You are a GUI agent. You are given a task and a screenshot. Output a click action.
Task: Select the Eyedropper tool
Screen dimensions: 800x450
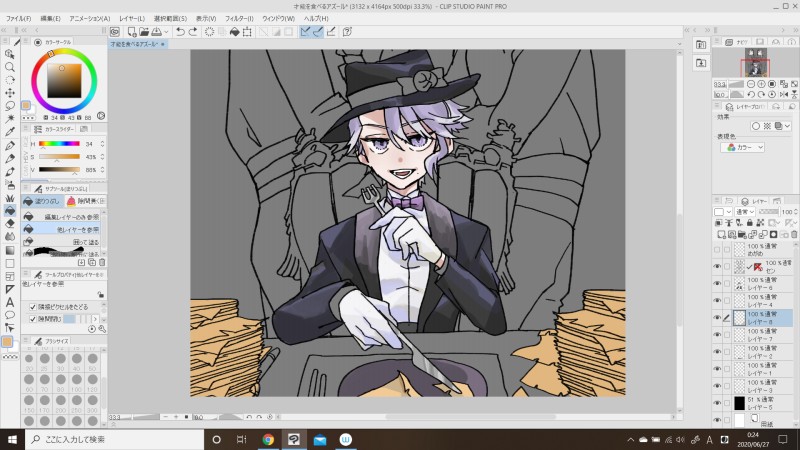[x=10, y=132]
